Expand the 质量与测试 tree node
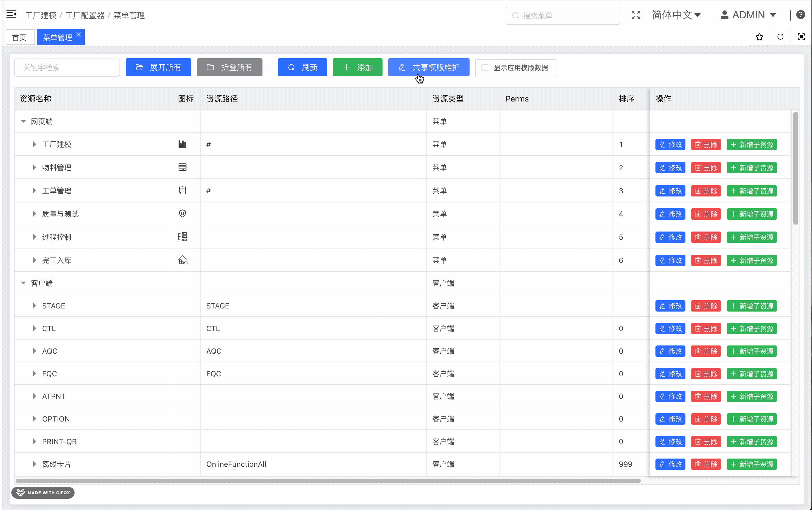This screenshot has height=510, width=812. click(33, 213)
